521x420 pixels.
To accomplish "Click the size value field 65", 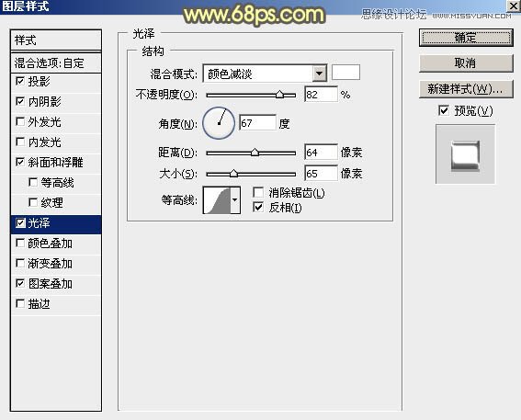I will click(321, 173).
